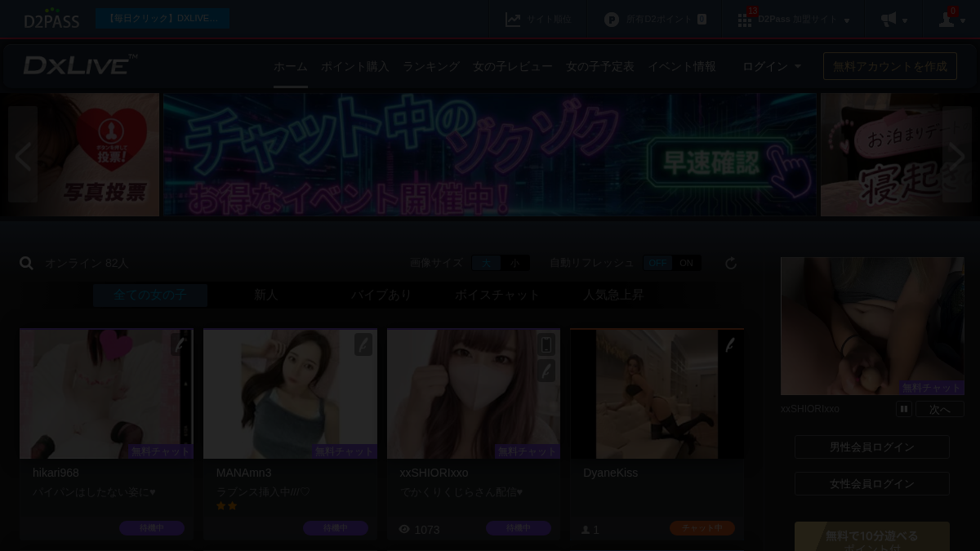
Task: Expand D2Pass 加盟サイト dropdown
Action: tap(847, 20)
